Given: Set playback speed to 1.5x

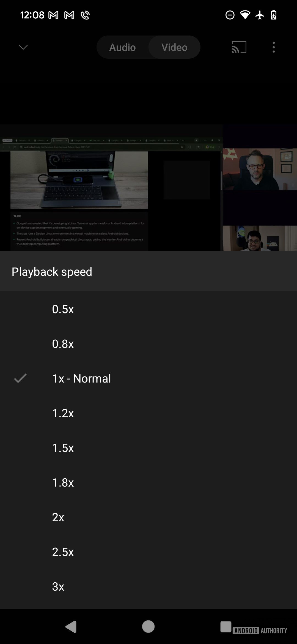Looking at the screenshot, I should [x=148, y=448].
